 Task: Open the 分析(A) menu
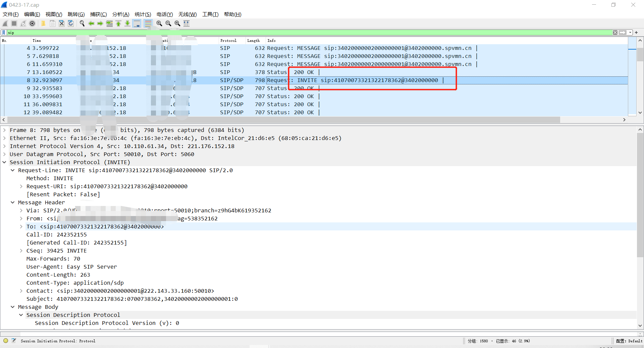[x=121, y=14]
